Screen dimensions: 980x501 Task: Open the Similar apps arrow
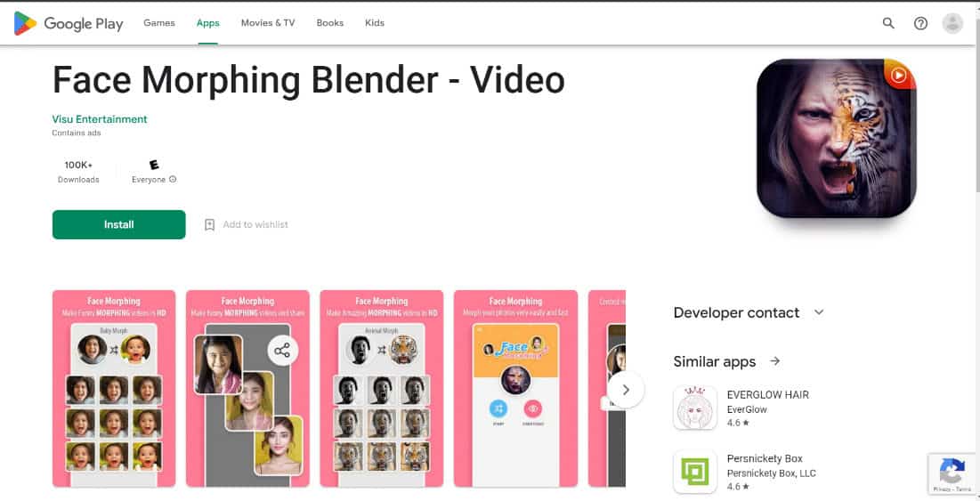(775, 361)
